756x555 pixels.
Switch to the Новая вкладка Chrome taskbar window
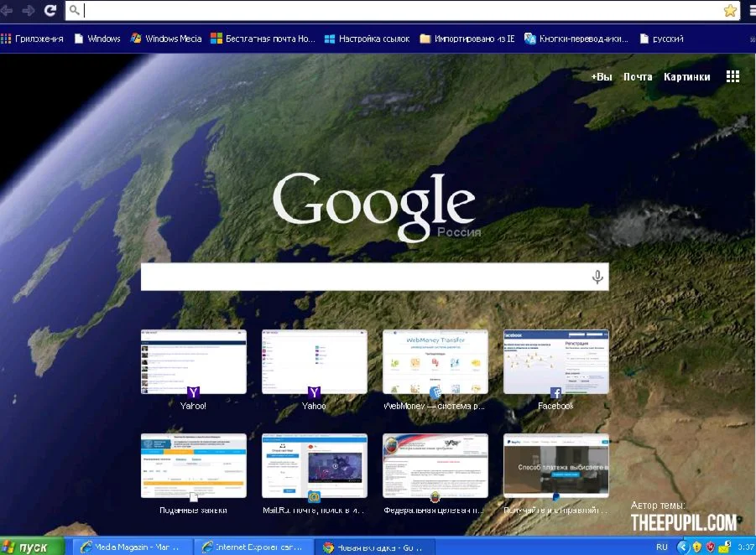(x=375, y=547)
